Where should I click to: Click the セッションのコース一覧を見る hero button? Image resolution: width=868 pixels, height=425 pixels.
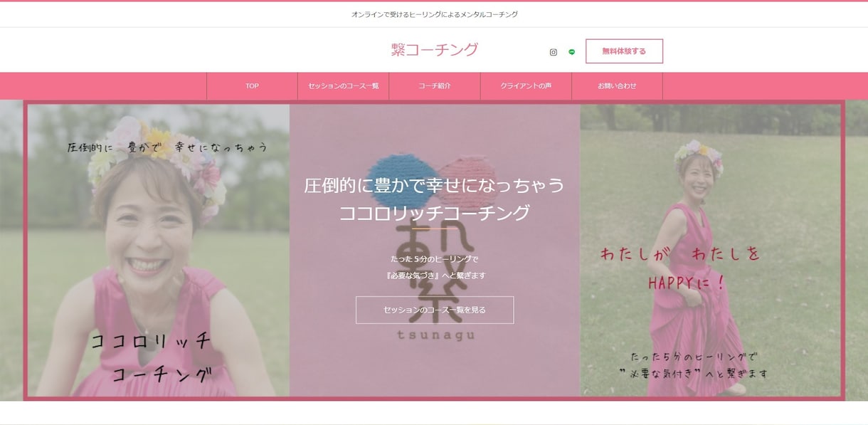pyautogui.click(x=435, y=310)
